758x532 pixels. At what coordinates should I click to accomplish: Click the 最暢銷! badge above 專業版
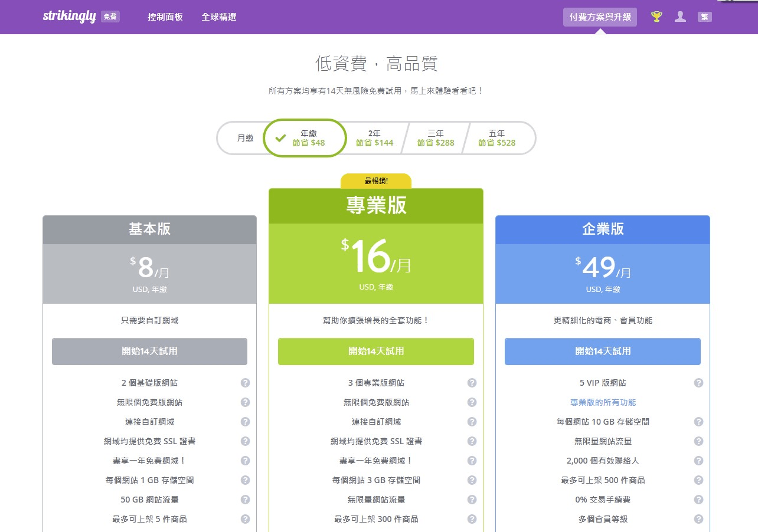376,180
